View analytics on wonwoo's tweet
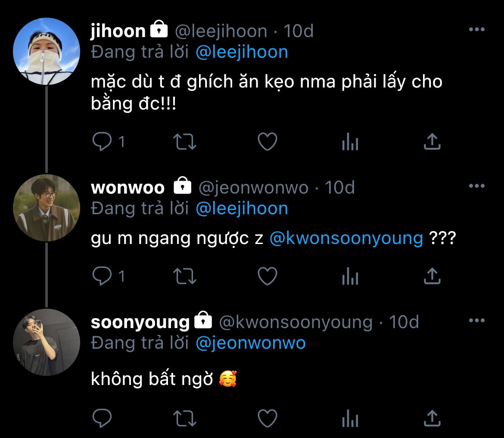504x438 pixels. point(350,276)
